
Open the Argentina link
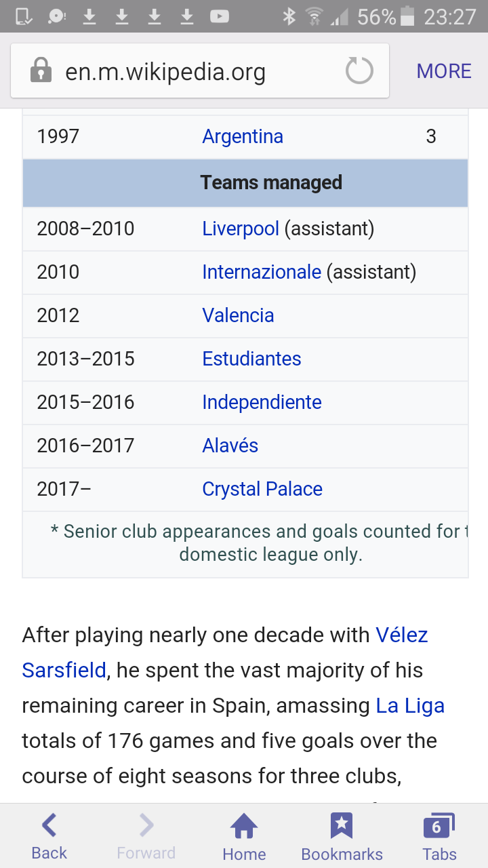point(243,136)
